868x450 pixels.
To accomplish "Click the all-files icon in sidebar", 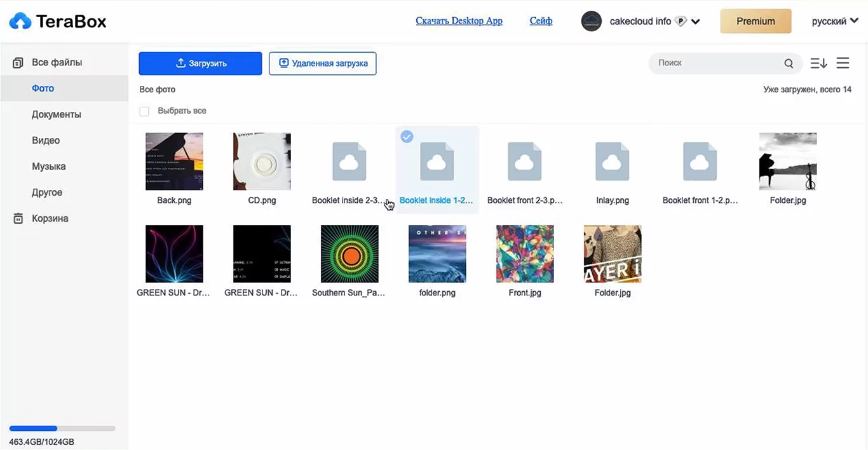I will click(x=18, y=63).
